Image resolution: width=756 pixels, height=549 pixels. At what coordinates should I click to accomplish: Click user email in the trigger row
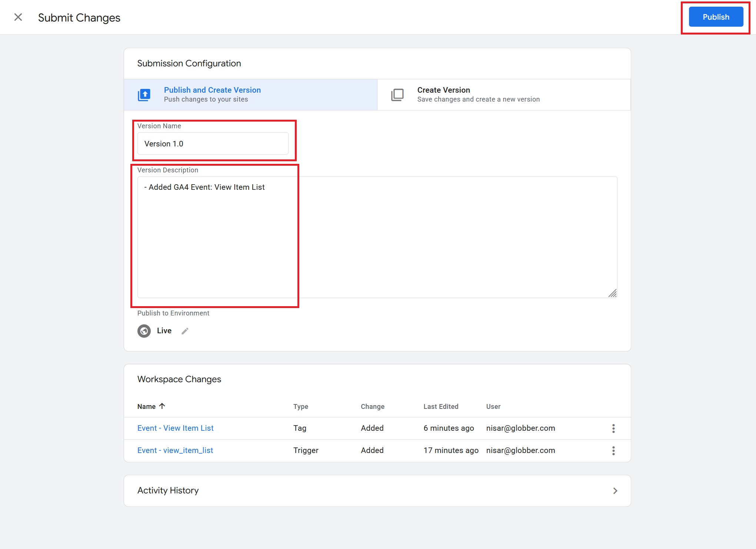point(520,450)
